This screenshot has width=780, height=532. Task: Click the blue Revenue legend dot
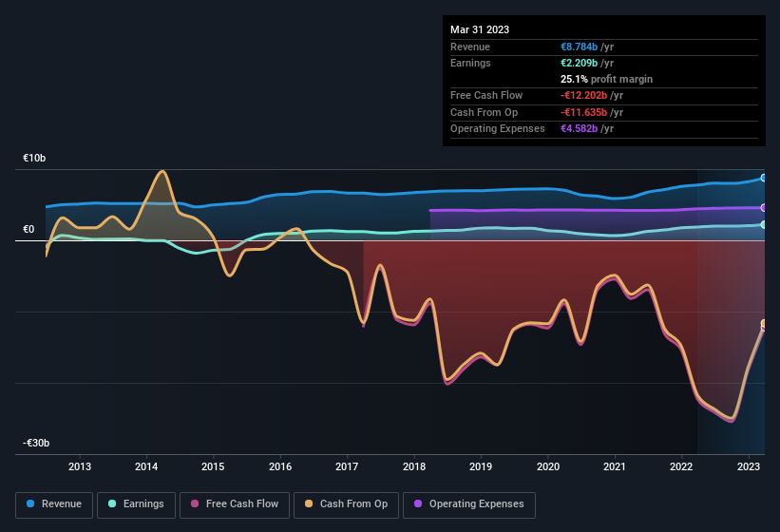click(31, 503)
